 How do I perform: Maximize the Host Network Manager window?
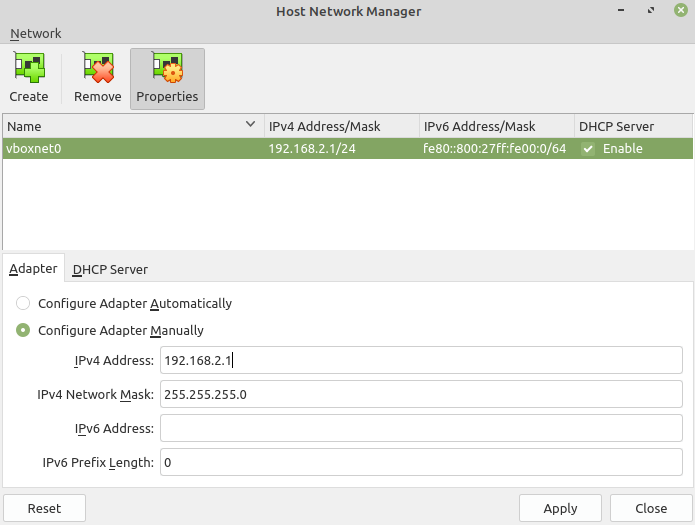click(650, 11)
